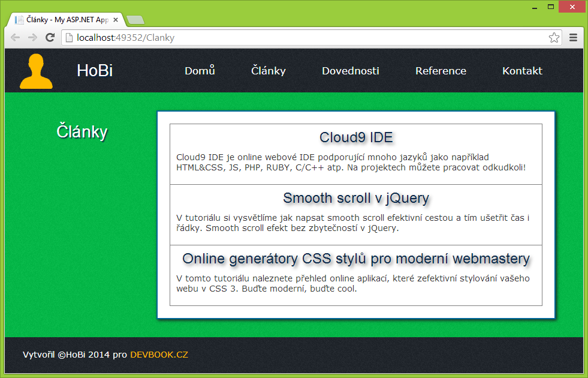Screen dimensions: 588x378
Task: Click the HoBi site title
Action: pyautogui.click(x=94, y=70)
